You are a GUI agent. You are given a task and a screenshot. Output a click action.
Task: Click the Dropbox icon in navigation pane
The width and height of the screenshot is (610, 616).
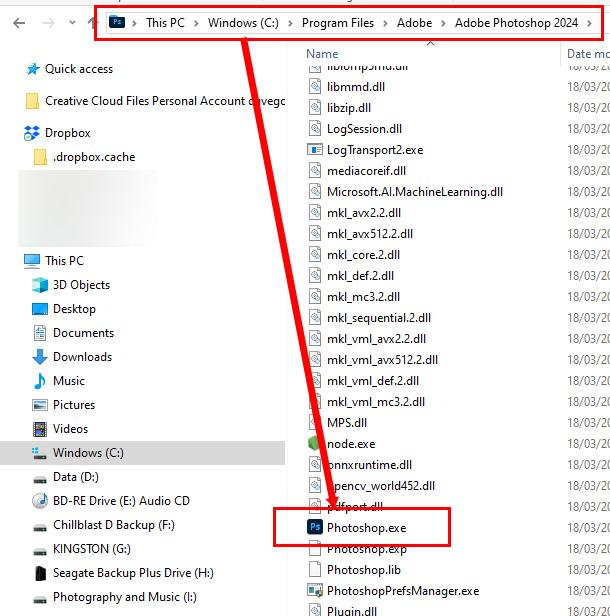tap(31, 133)
